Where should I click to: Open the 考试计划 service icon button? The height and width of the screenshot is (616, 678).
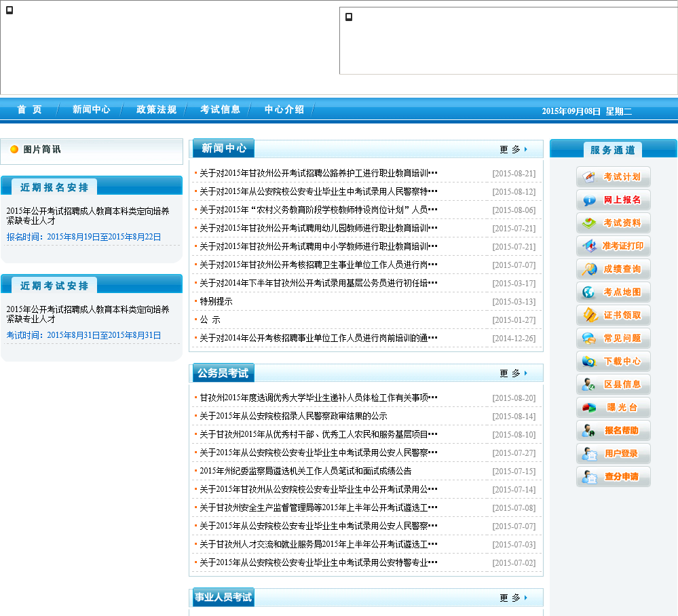[613, 177]
